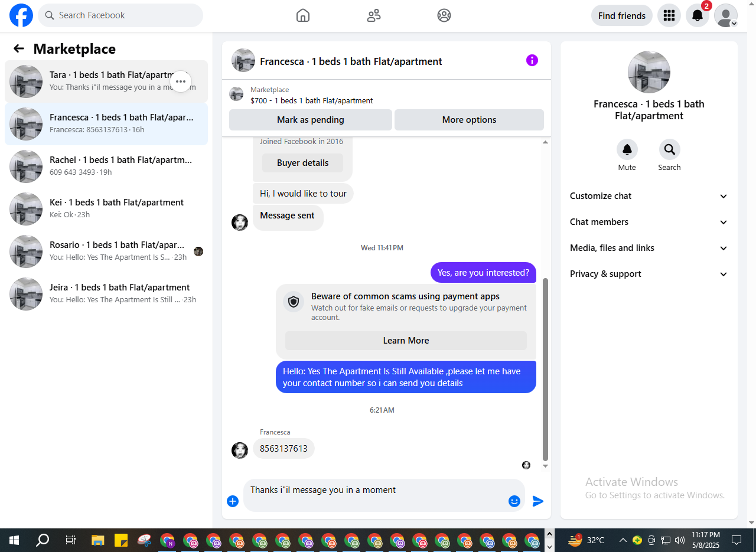This screenshot has height=552, width=756.
Task: Open the Friends icon in top navigation
Action: click(x=374, y=15)
